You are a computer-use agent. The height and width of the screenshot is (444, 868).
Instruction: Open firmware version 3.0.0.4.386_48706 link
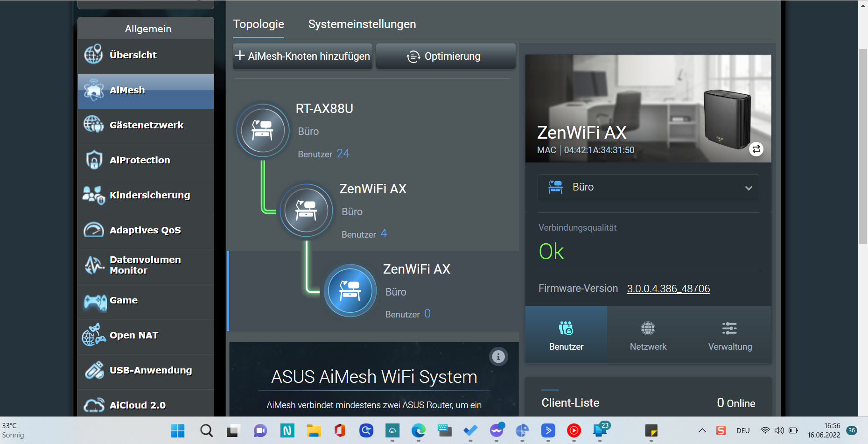(668, 289)
